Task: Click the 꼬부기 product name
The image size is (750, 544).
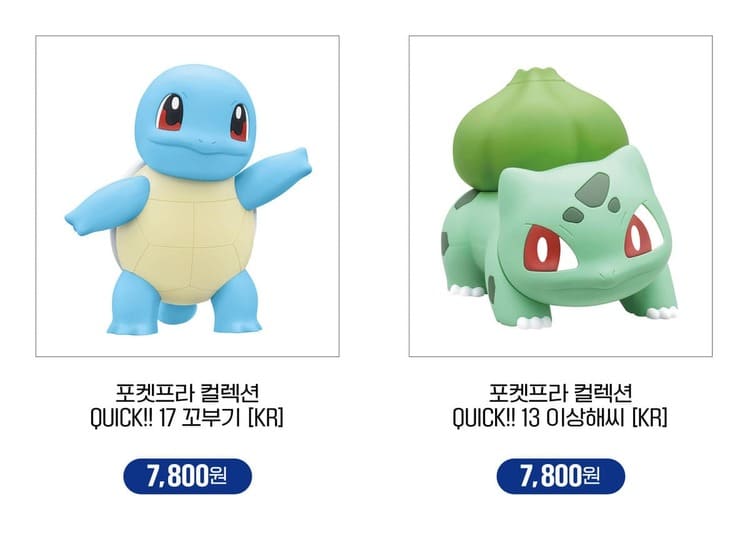Action: [x=211, y=418]
